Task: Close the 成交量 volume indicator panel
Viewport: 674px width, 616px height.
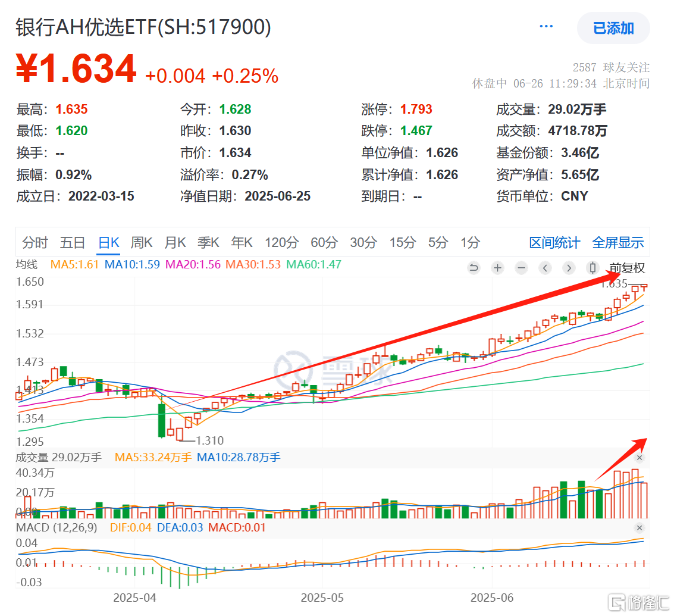Action: (x=639, y=458)
